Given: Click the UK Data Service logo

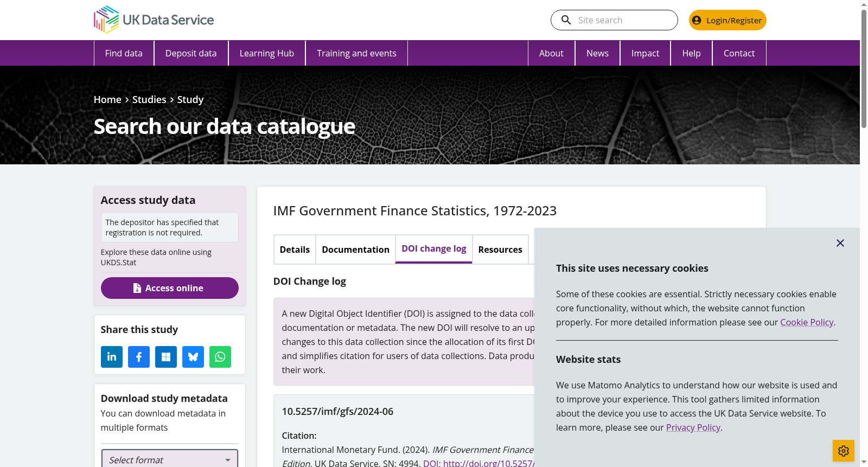Looking at the screenshot, I should [x=154, y=20].
